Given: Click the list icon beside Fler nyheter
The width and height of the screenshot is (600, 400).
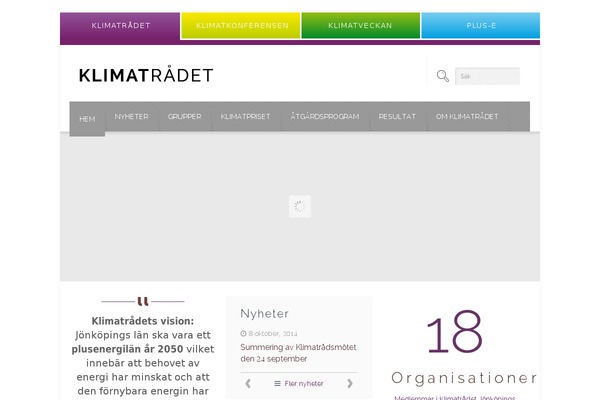Looking at the screenshot, I should (x=277, y=383).
